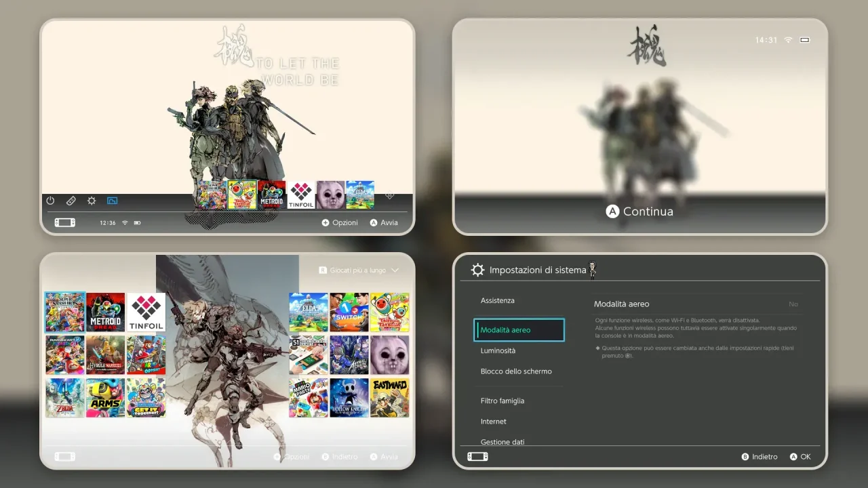
Task: Select Filtro famiglia in settings list
Action: pyautogui.click(x=502, y=401)
